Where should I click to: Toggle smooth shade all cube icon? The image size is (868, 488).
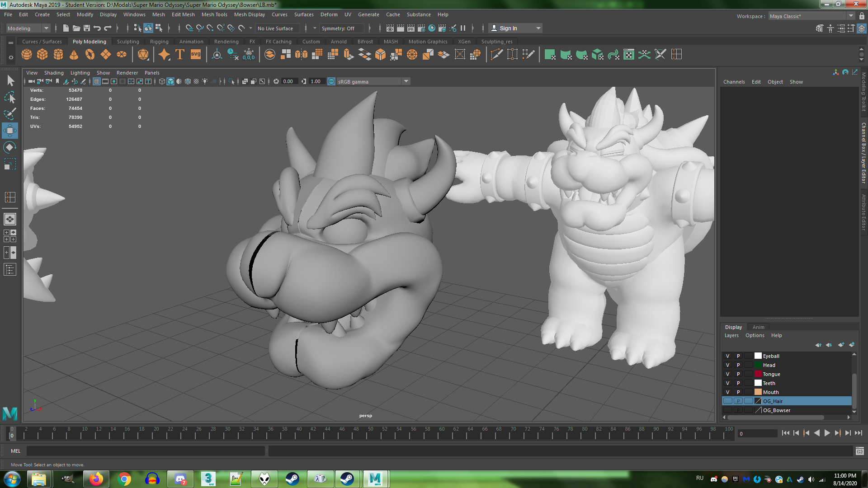[x=170, y=81]
